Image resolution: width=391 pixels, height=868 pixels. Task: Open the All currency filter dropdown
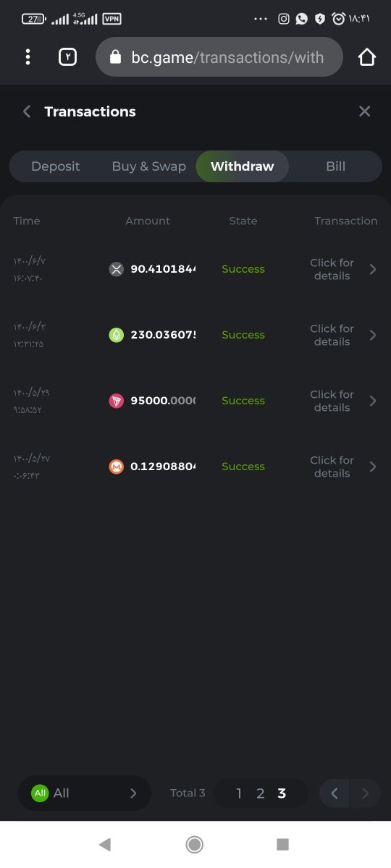(x=85, y=793)
